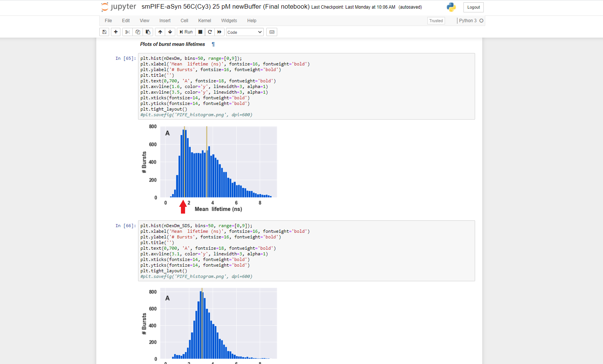Open the cell type dropdown

pyautogui.click(x=245, y=32)
